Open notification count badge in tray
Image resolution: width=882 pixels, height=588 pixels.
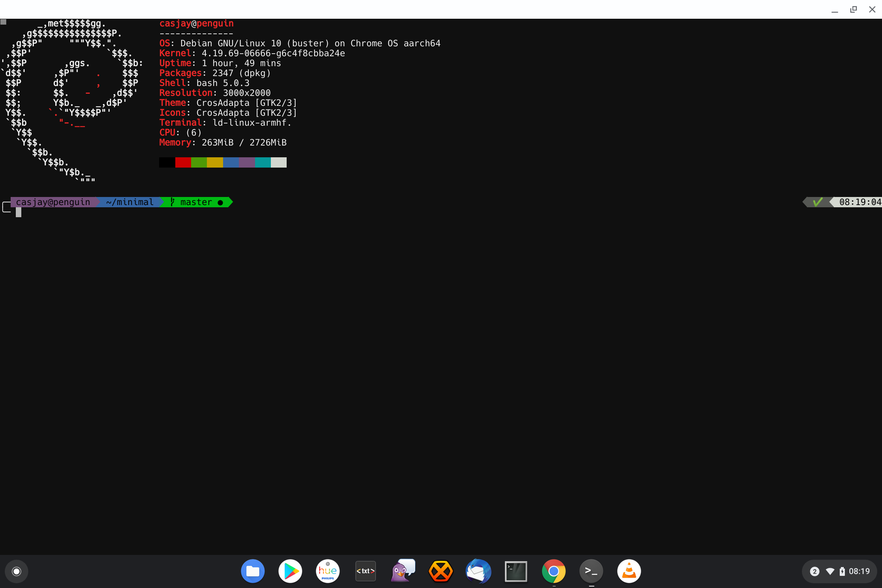pos(814,571)
